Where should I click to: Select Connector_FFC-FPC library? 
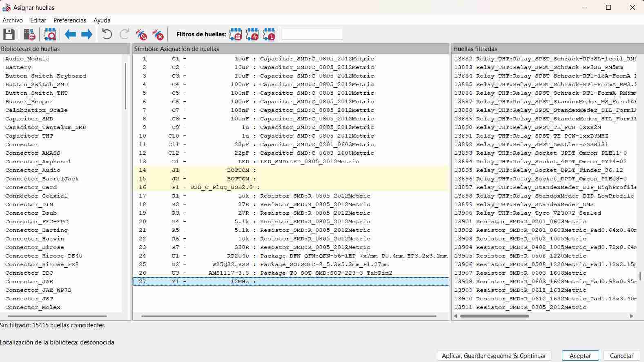(36, 222)
